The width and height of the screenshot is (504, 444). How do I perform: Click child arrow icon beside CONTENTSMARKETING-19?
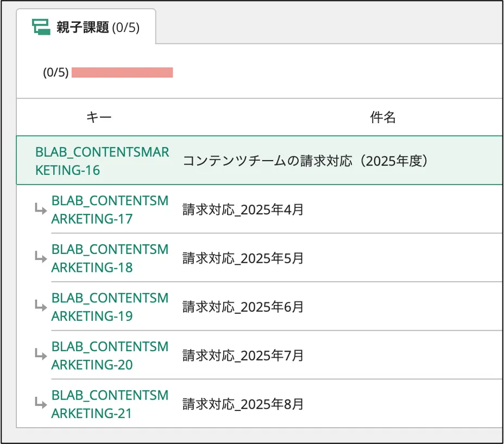click(41, 306)
